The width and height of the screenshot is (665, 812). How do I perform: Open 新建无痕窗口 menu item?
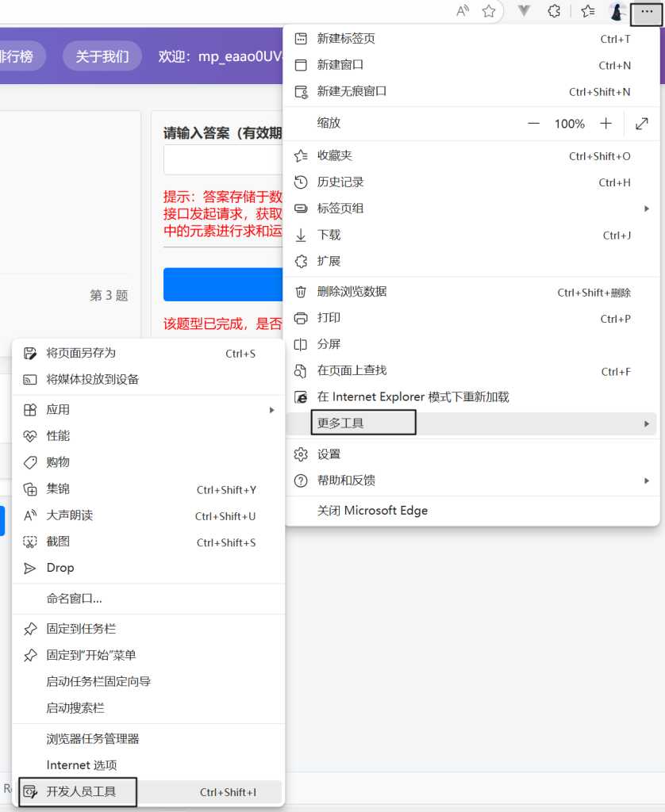click(471, 92)
